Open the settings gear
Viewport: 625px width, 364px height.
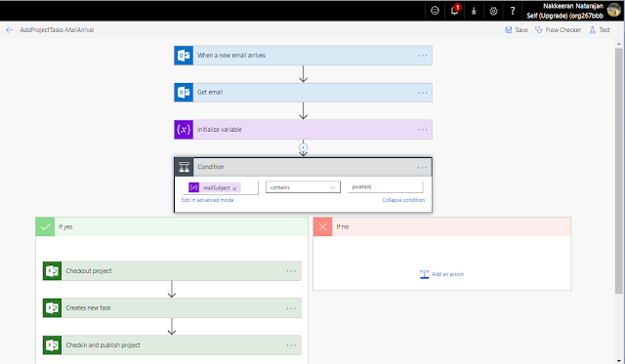(493, 11)
